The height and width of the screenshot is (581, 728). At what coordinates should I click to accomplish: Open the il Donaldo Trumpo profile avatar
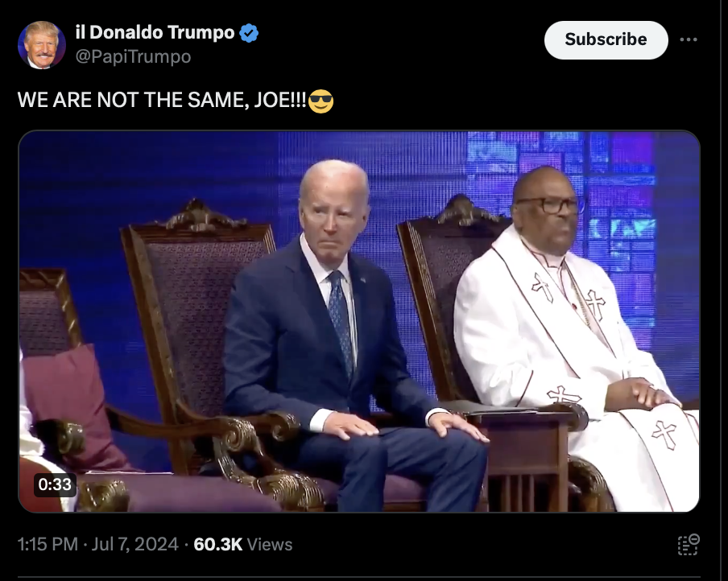pyautogui.click(x=42, y=45)
